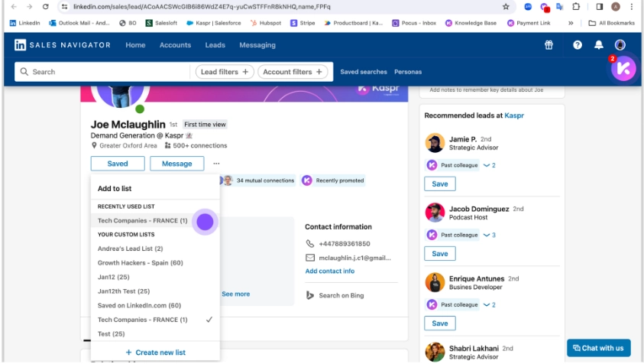This screenshot has width=644, height=364.
Task: Message Joe Mclaughlin
Action: tap(176, 164)
